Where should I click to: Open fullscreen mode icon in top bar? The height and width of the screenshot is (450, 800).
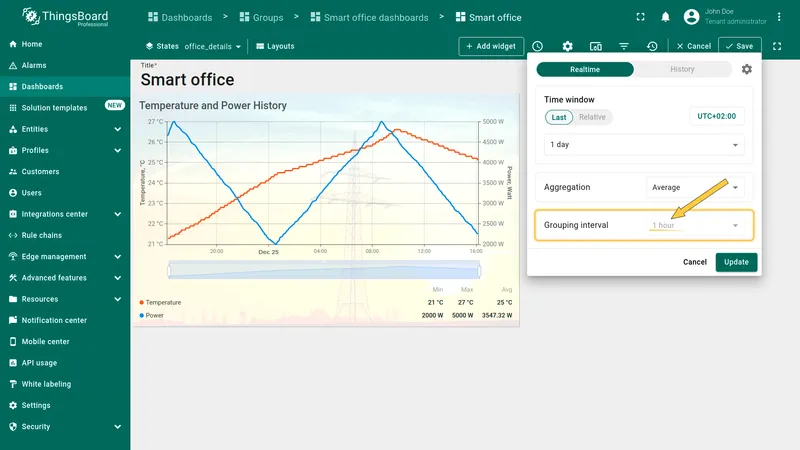pos(640,17)
